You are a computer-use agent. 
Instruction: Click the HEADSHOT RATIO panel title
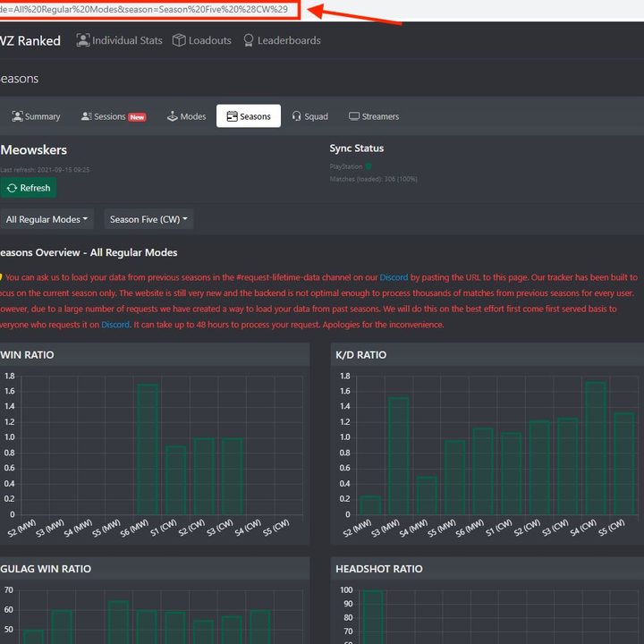pyautogui.click(x=379, y=569)
